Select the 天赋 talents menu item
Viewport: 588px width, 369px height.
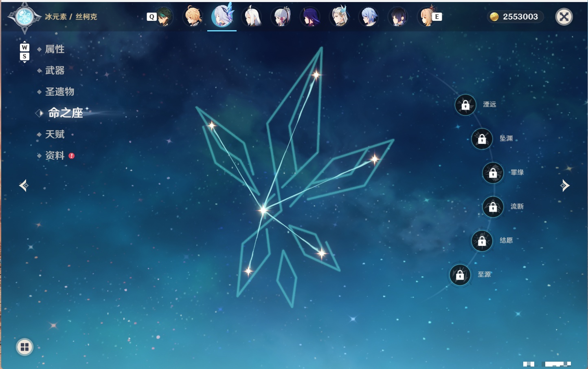click(55, 134)
